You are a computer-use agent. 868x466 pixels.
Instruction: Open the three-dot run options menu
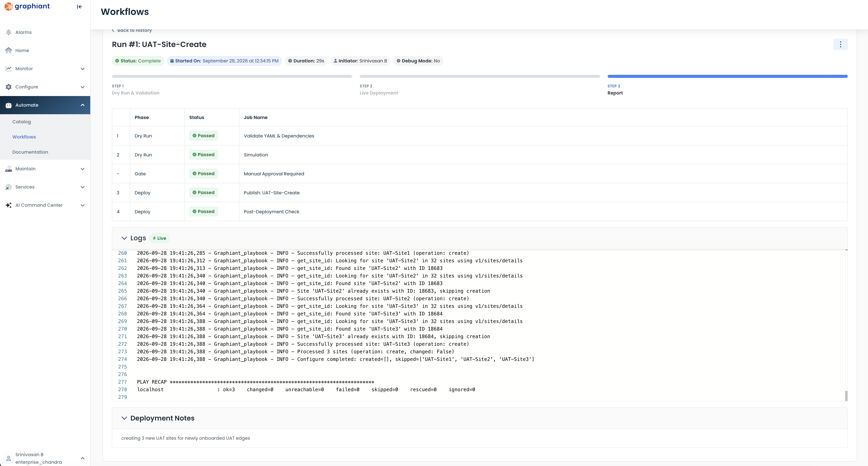pyautogui.click(x=840, y=44)
